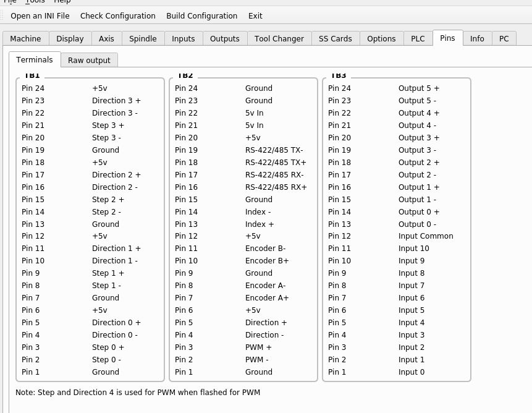The image size is (532, 413).
Task: Switch to the Raw output sub-tab
Action: (89, 61)
